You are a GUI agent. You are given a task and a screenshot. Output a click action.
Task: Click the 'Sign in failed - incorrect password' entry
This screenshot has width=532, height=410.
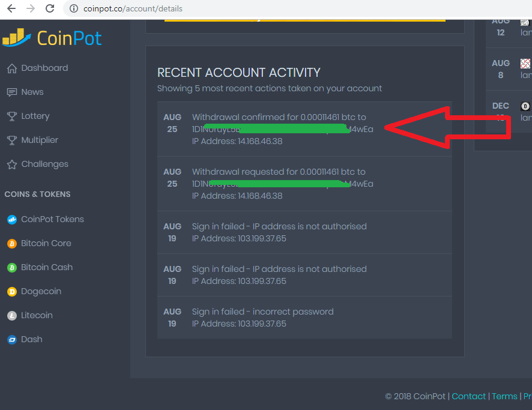[x=262, y=312]
